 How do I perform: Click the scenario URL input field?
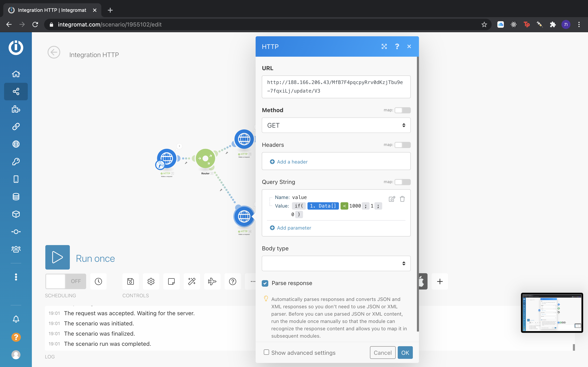(336, 87)
